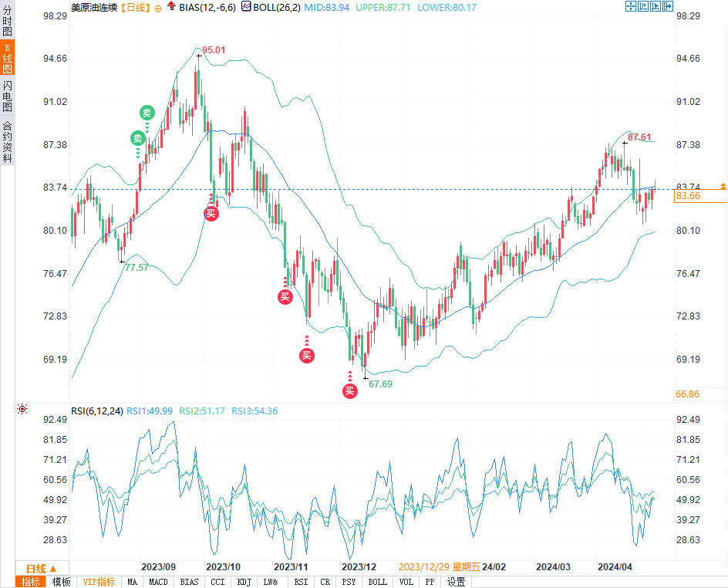Click the green 卖 signal marker near 91.02
This screenshot has width=728, height=588.
pos(147,113)
